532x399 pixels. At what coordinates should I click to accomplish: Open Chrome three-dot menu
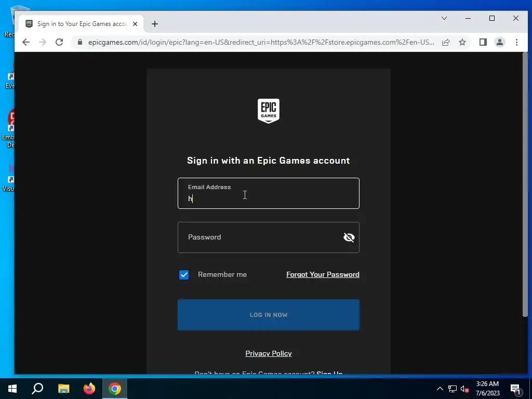[x=516, y=42]
